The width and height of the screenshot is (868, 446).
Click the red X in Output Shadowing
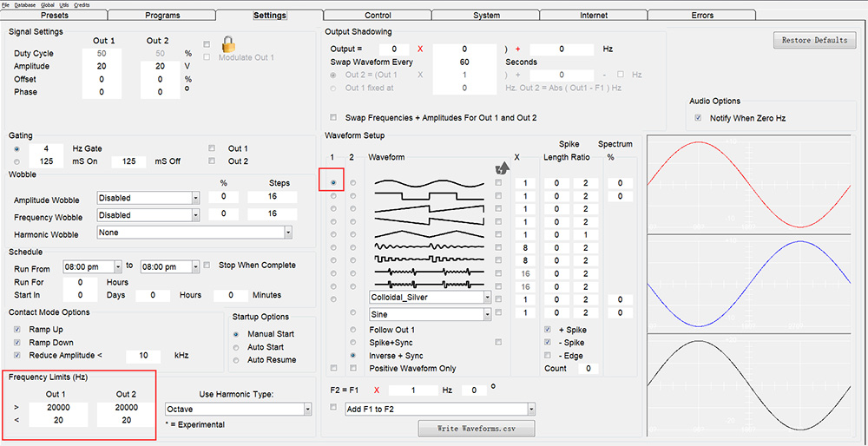420,49
